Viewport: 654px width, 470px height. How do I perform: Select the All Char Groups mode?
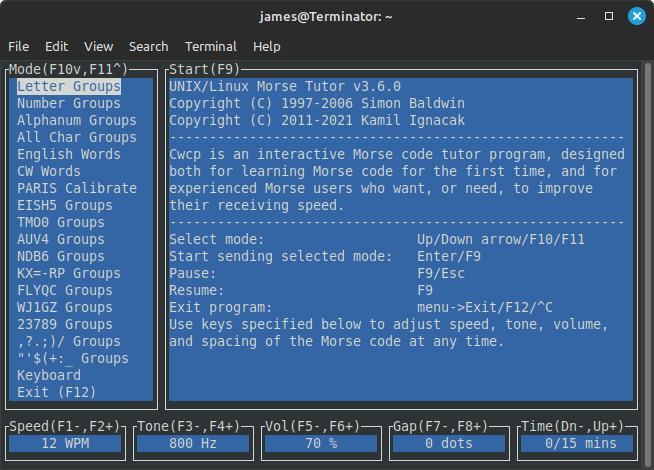(x=77, y=138)
